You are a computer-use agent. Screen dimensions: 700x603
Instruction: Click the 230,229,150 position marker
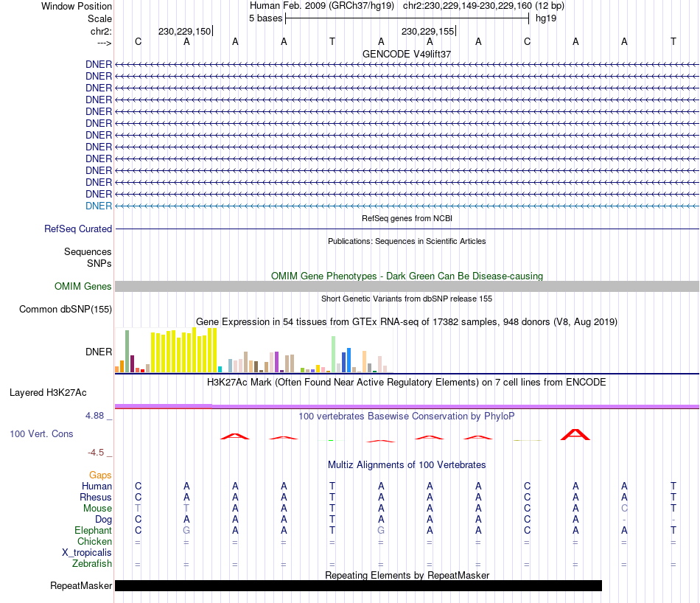click(x=185, y=31)
